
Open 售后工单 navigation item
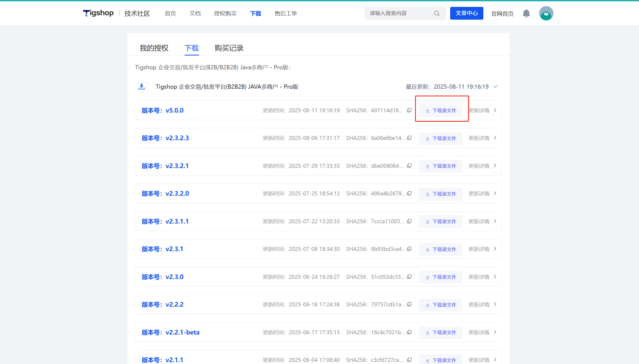286,13
